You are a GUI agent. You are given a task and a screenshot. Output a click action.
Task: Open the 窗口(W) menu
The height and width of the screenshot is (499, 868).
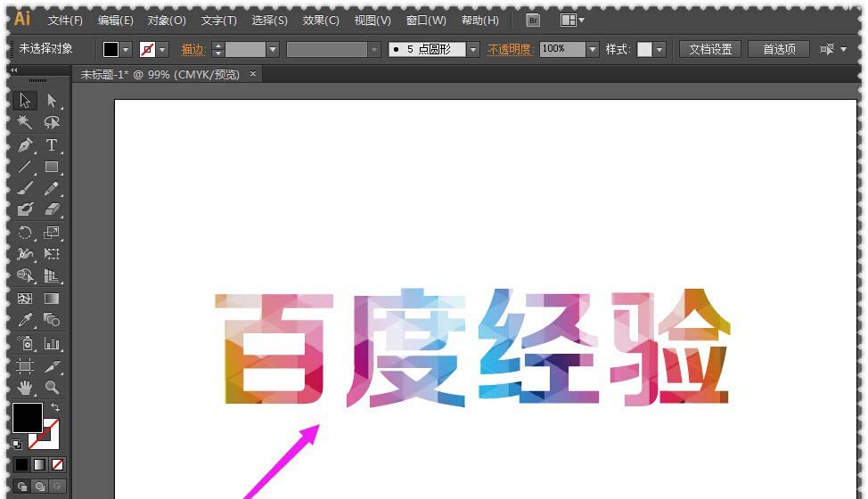pos(426,20)
